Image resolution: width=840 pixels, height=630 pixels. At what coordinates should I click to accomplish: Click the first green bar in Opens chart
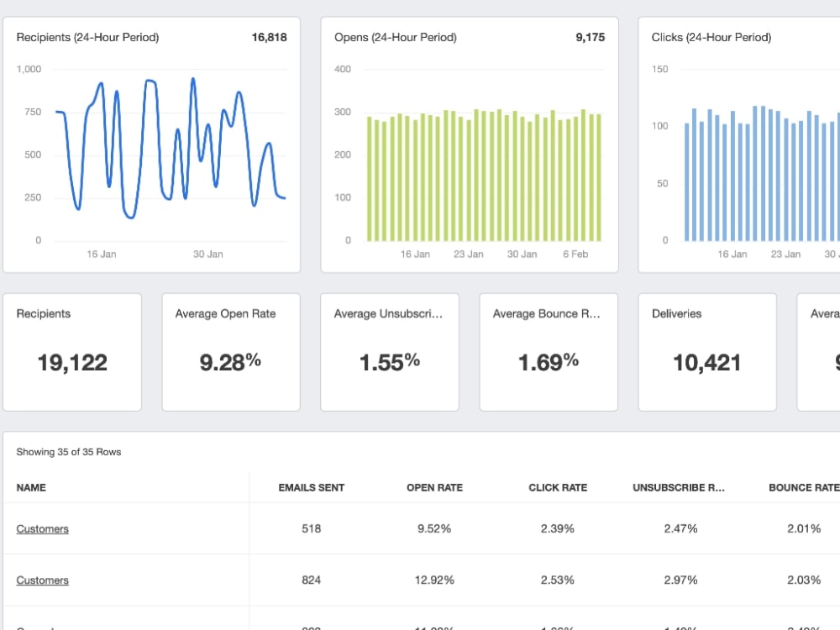coord(369,179)
